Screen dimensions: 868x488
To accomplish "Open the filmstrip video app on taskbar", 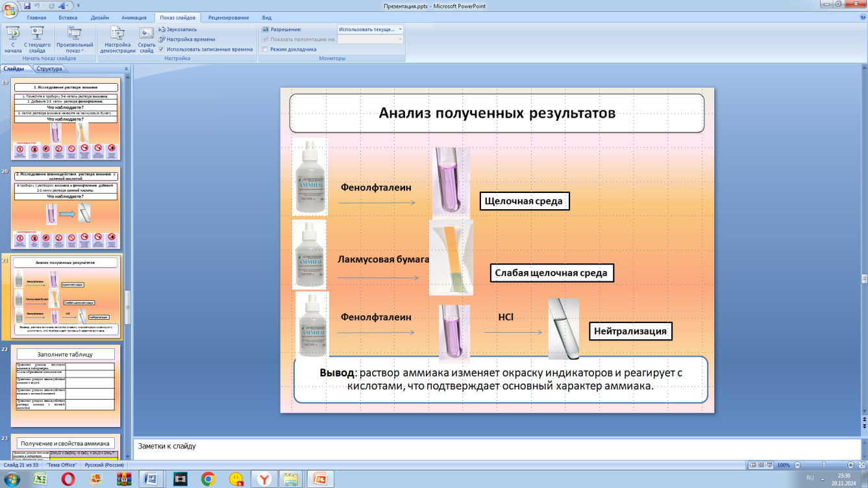I will 180,479.
